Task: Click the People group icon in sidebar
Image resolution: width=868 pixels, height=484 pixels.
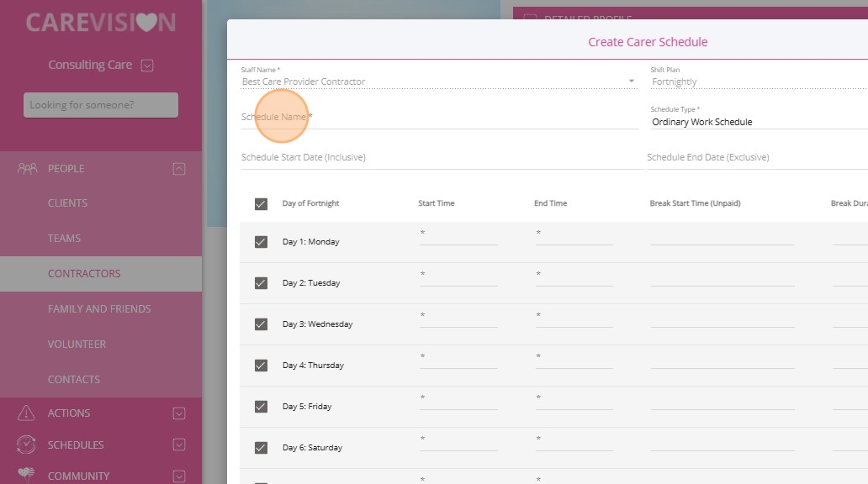Action: pyautogui.click(x=27, y=168)
